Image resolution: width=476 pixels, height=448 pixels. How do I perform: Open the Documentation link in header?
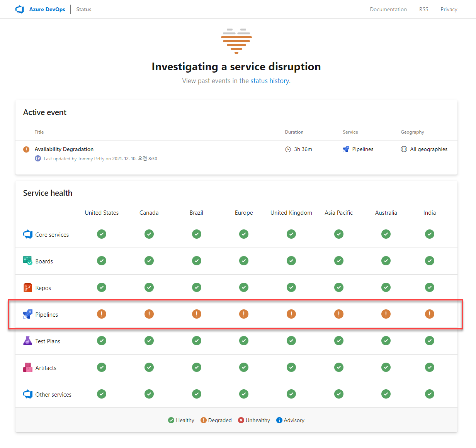pos(388,9)
